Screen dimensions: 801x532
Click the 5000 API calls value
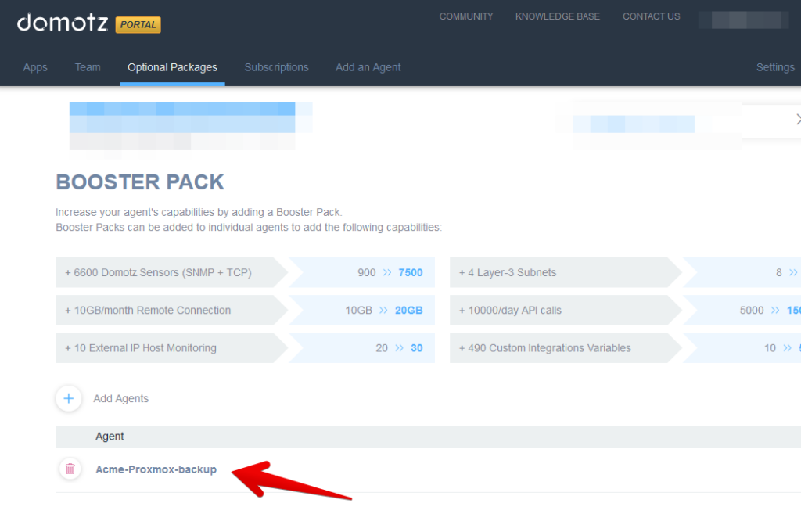pos(752,311)
